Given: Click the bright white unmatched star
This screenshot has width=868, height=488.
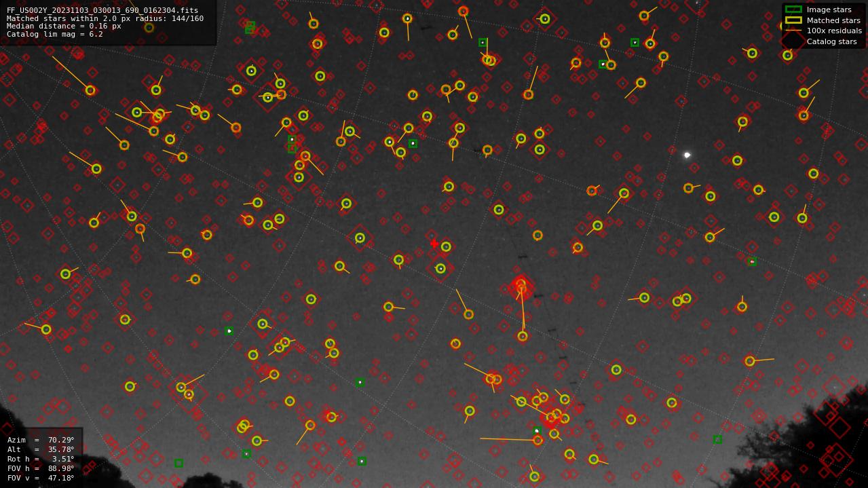Looking at the screenshot, I should [687, 155].
